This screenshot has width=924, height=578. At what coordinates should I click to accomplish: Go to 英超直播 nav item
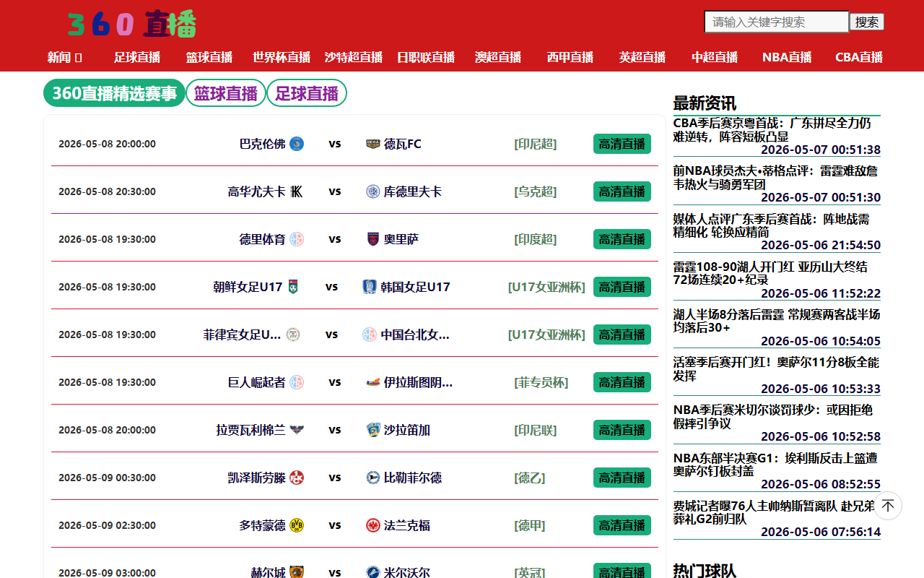642,57
